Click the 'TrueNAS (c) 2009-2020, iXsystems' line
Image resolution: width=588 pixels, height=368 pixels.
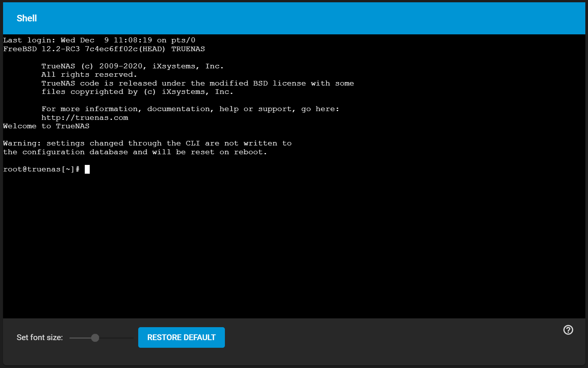[x=132, y=66]
